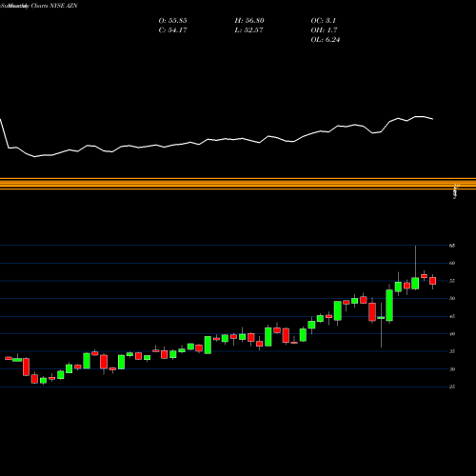The image size is (476, 476).
Task: Click the 45 price axis label
Action: click(452, 316)
